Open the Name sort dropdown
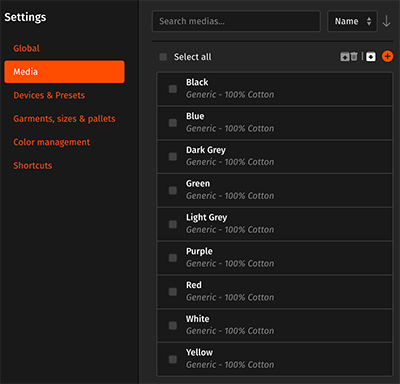This screenshot has width=400, height=384. 352,21
